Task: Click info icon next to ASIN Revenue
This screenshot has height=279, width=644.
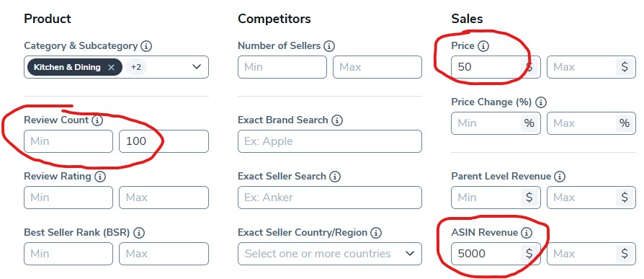Action: pyautogui.click(x=526, y=233)
